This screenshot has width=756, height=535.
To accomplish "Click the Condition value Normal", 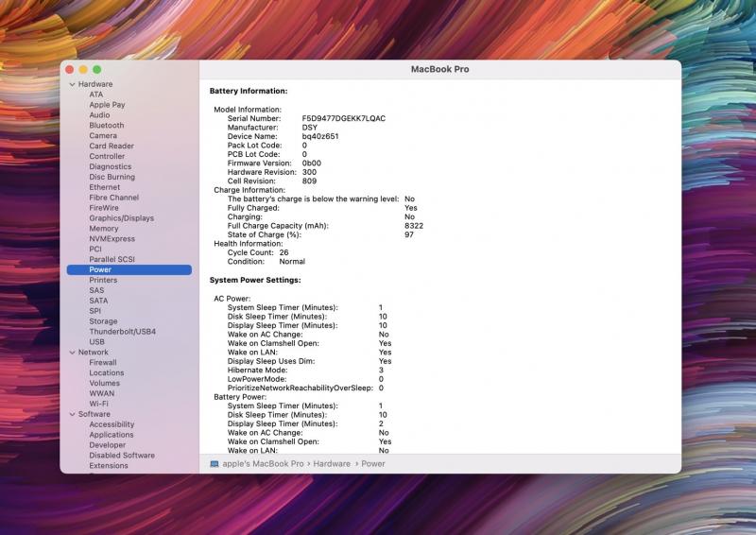I will click(x=292, y=262).
